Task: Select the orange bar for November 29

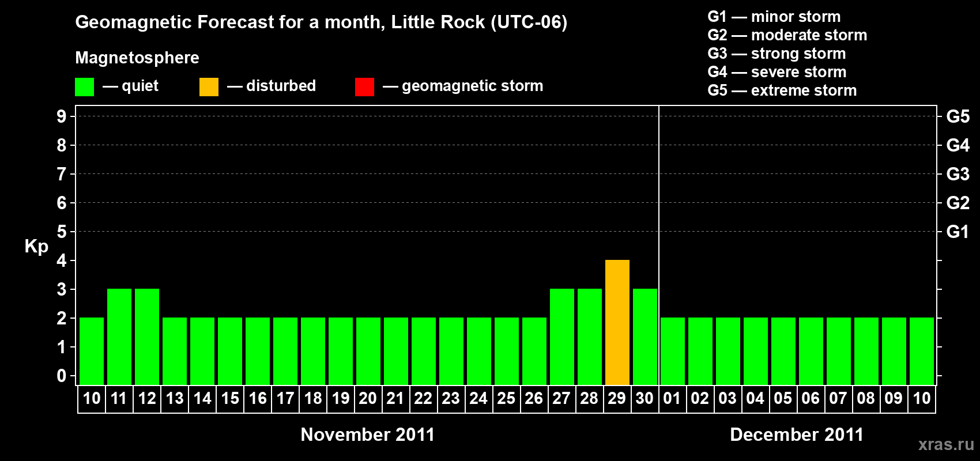Action: pos(617,322)
